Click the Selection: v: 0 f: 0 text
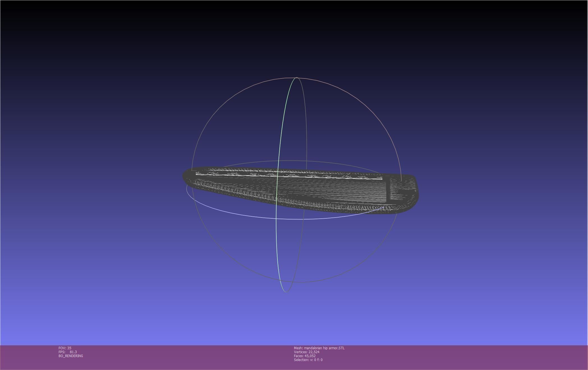Viewport: 588px width, 370px height. point(308,360)
